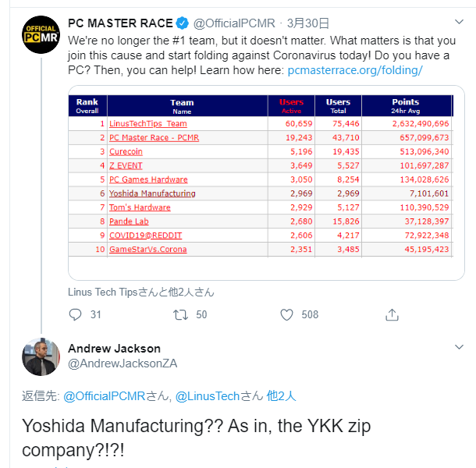Click the @OfficialPCMR handle in the header
The image size is (476, 468).
coord(234,23)
